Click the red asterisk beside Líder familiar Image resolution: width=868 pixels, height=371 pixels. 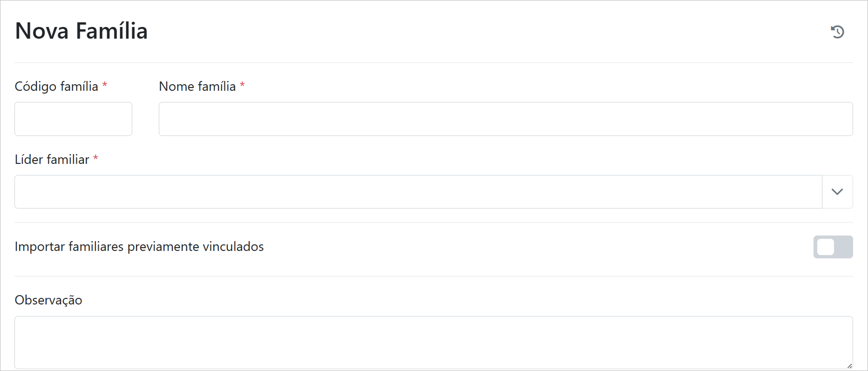[x=95, y=158]
